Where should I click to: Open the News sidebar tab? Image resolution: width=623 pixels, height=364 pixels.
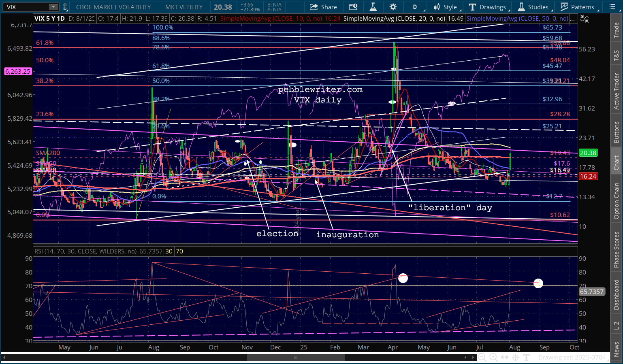616,349
